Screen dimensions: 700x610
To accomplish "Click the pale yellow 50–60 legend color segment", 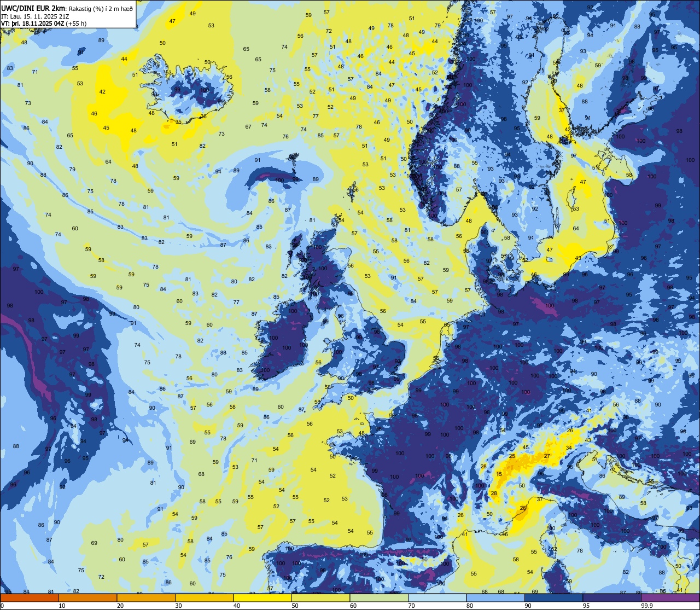I will click(321, 597).
